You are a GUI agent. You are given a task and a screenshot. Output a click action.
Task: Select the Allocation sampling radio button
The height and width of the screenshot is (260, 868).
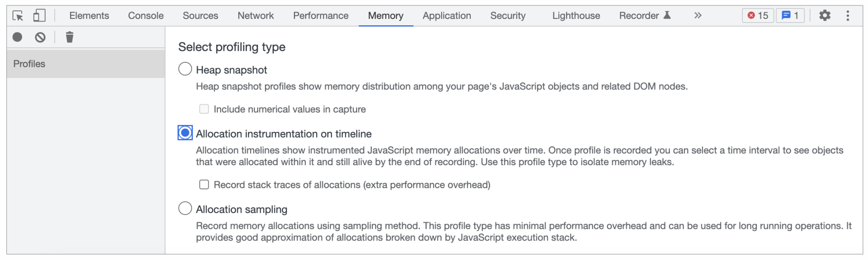185,209
